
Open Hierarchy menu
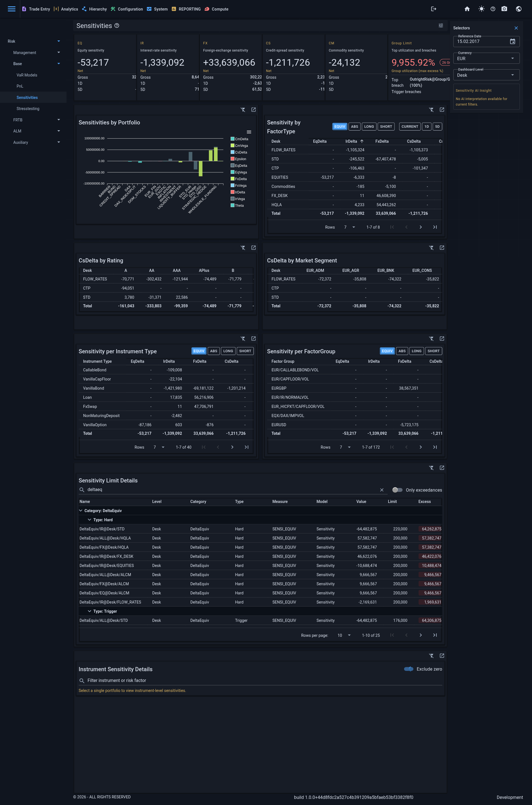(x=94, y=9)
